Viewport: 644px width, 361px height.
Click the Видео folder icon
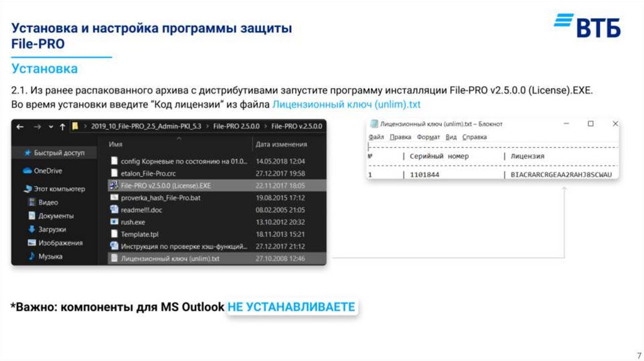point(31,202)
